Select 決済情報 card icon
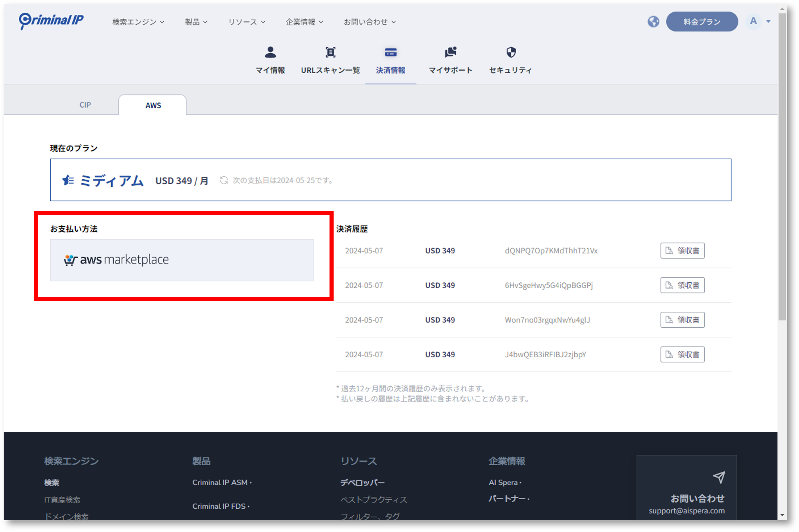The width and height of the screenshot is (799, 532). click(390, 53)
